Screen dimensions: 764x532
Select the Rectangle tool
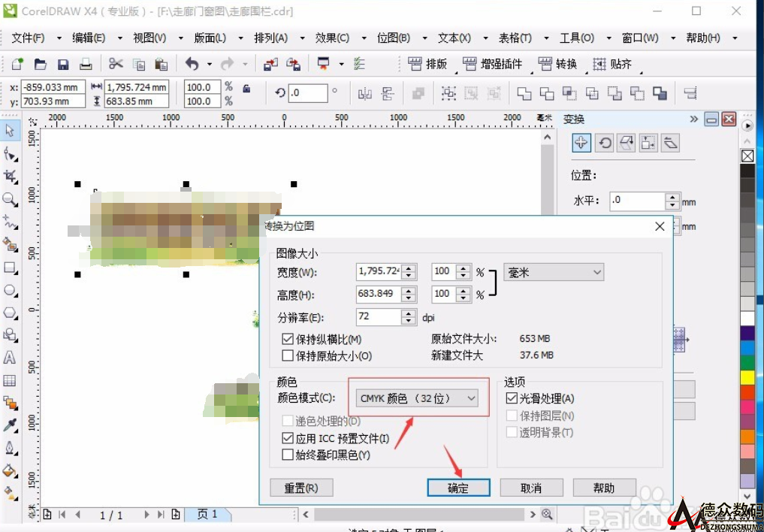pos(10,268)
